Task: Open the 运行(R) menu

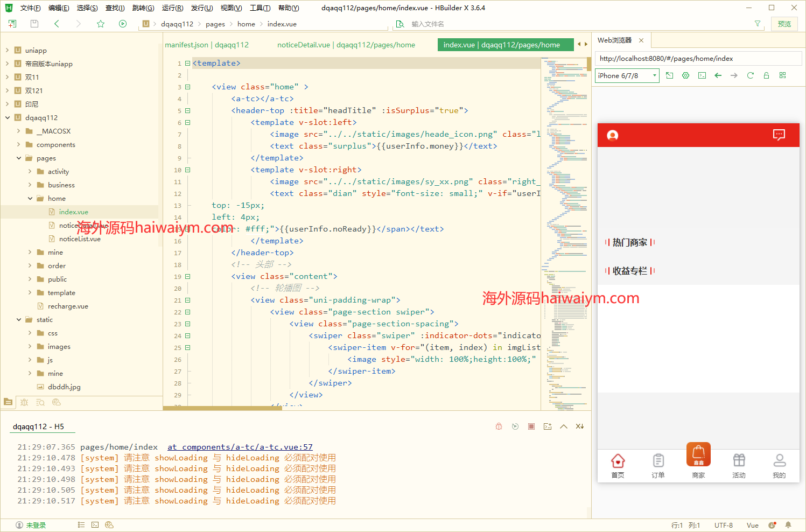Action: pos(172,8)
